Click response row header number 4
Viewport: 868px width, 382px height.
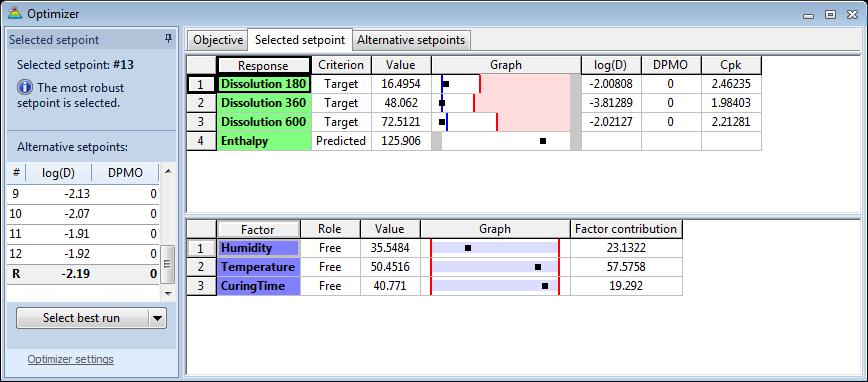pyautogui.click(x=201, y=141)
